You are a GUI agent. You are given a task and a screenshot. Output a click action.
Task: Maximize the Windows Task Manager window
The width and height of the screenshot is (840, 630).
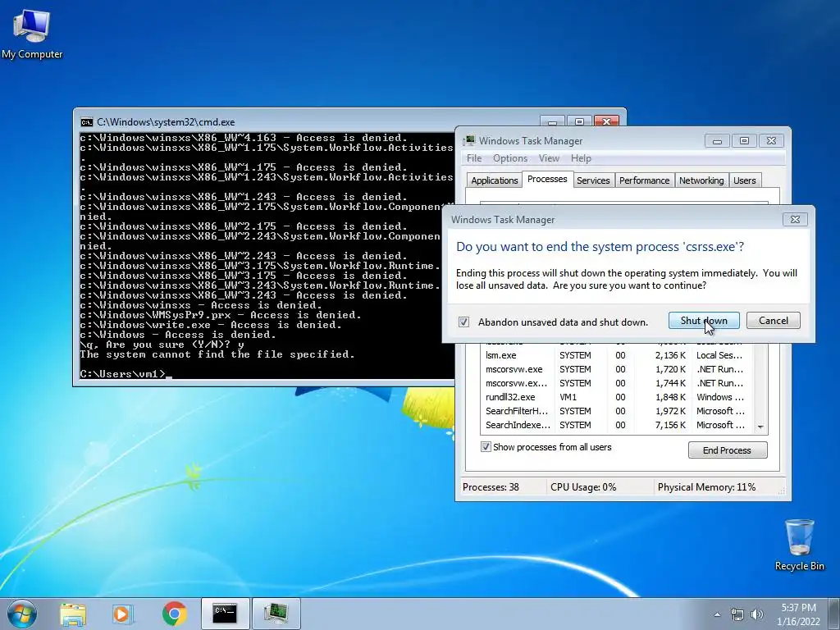744,141
